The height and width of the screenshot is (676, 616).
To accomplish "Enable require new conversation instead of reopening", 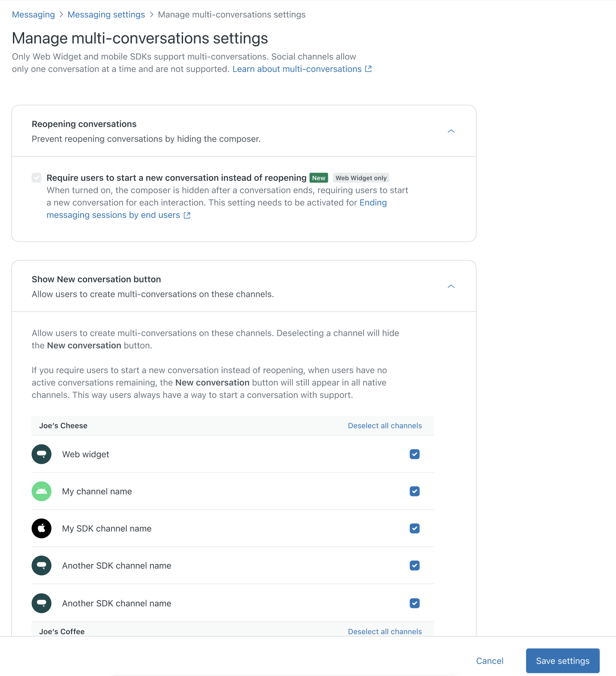I will (37, 178).
